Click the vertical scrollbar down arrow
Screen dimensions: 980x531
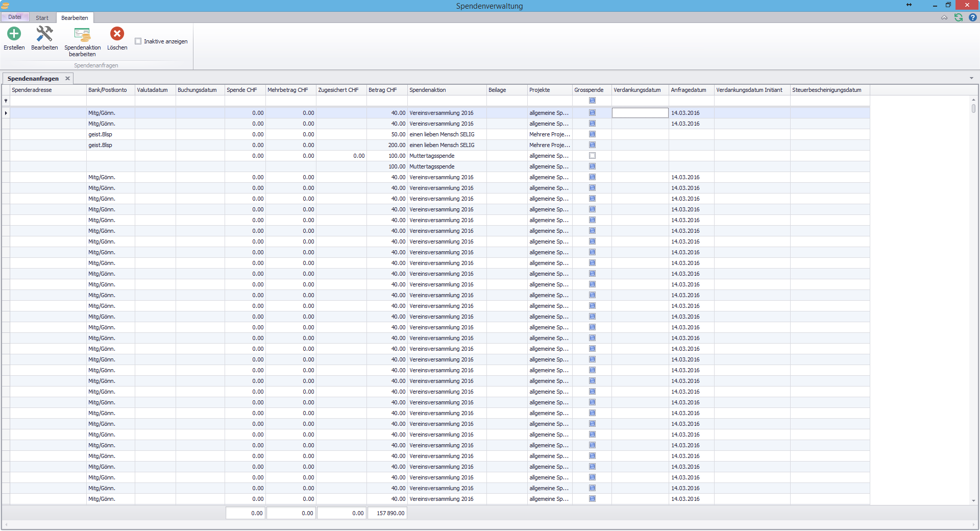pyautogui.click(x=973, y=500)
